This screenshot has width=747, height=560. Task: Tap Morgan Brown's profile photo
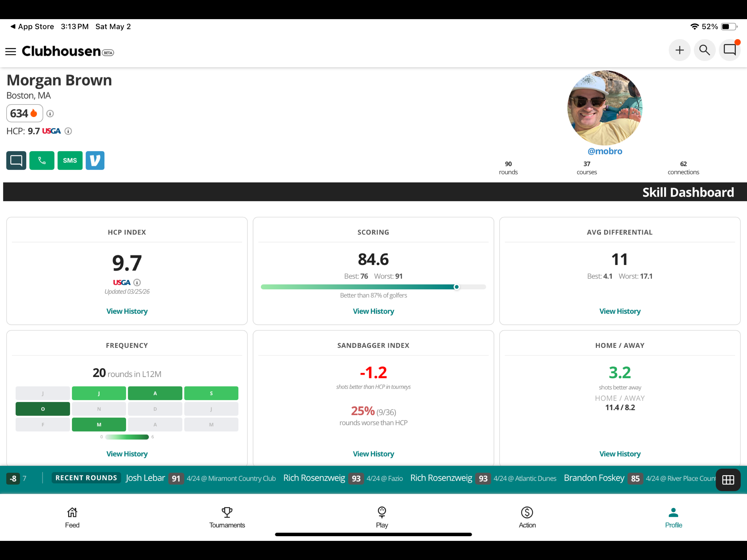tap(605, 108)
